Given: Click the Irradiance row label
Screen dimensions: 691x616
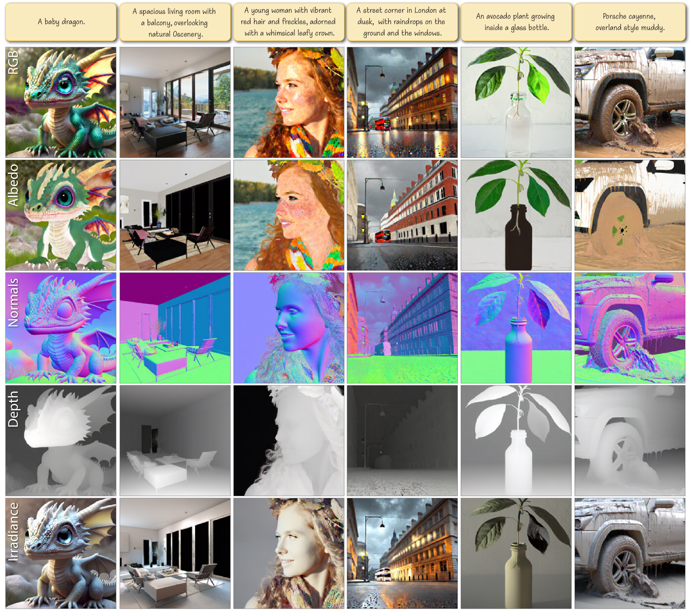Looking at the screenshot, I should tap(13, 532).
